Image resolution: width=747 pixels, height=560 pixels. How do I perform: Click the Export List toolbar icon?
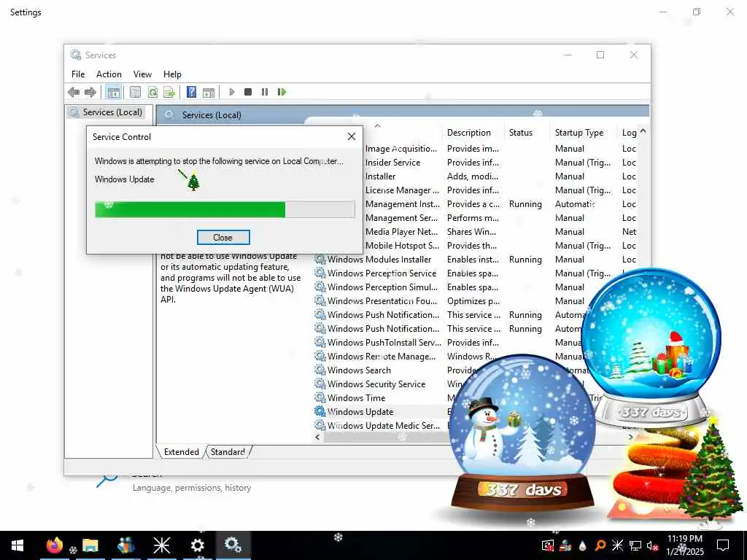[x=169, y=92]
